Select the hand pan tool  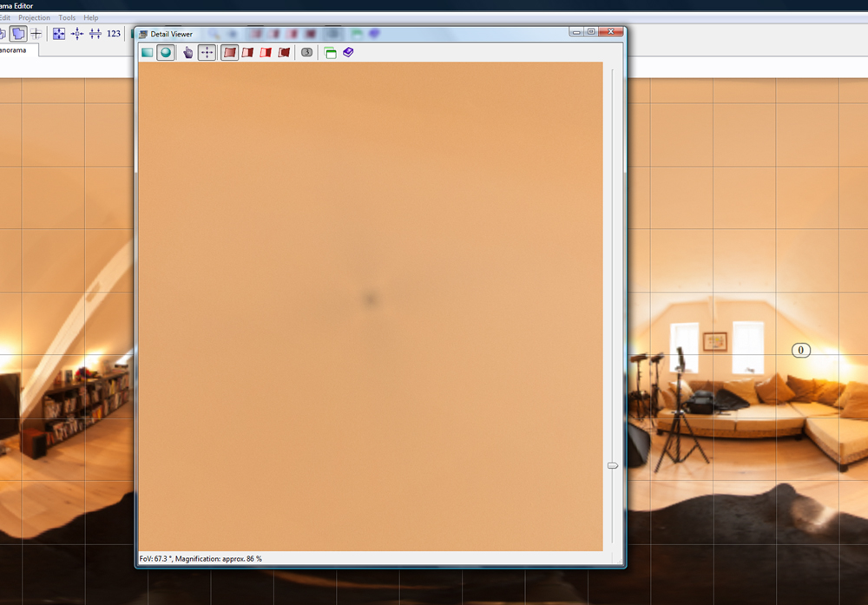point(188,53)
